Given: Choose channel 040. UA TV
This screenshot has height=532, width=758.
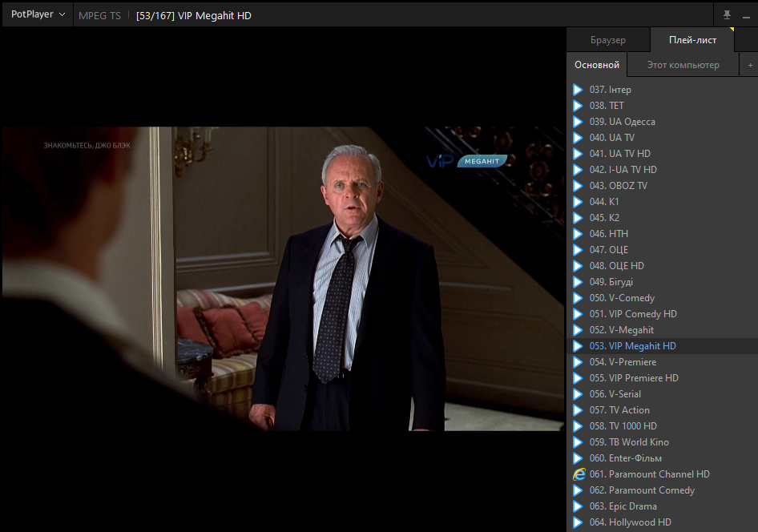Looking at the screenshot, I should [663, 138].
